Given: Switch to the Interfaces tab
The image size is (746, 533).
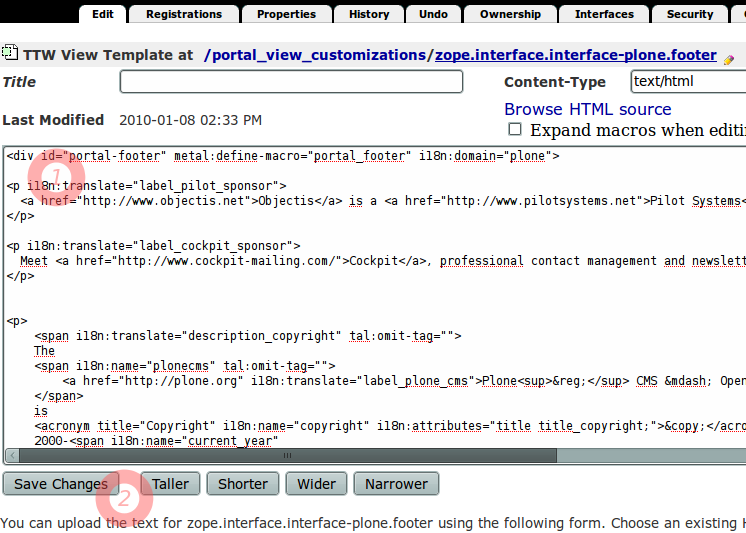Looking at the screenshot, I should (604, 14).
